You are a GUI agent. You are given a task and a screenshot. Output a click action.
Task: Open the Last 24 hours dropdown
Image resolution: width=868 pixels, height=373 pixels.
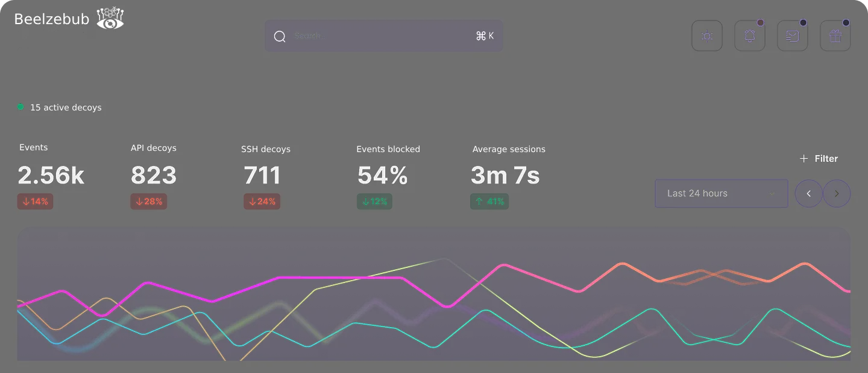point(721,193)
